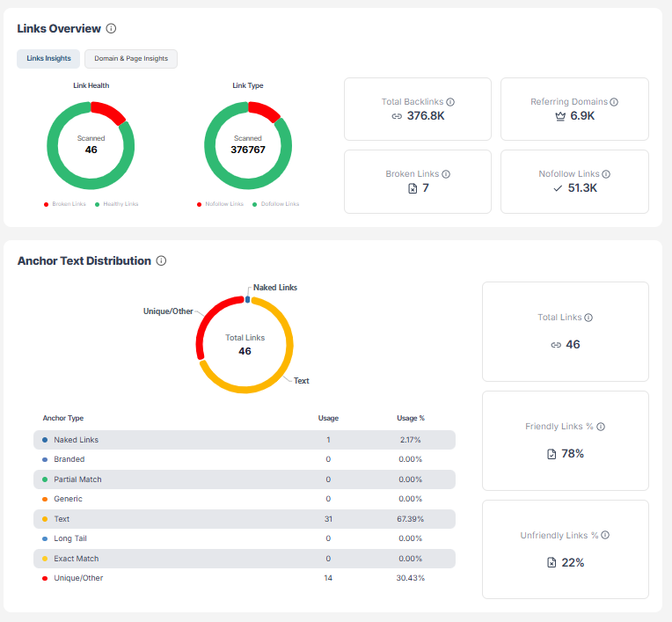The height and width of the screenshot is (622, 672).
Task: Select the Long Tail table row
Action: tap(245, 538)
